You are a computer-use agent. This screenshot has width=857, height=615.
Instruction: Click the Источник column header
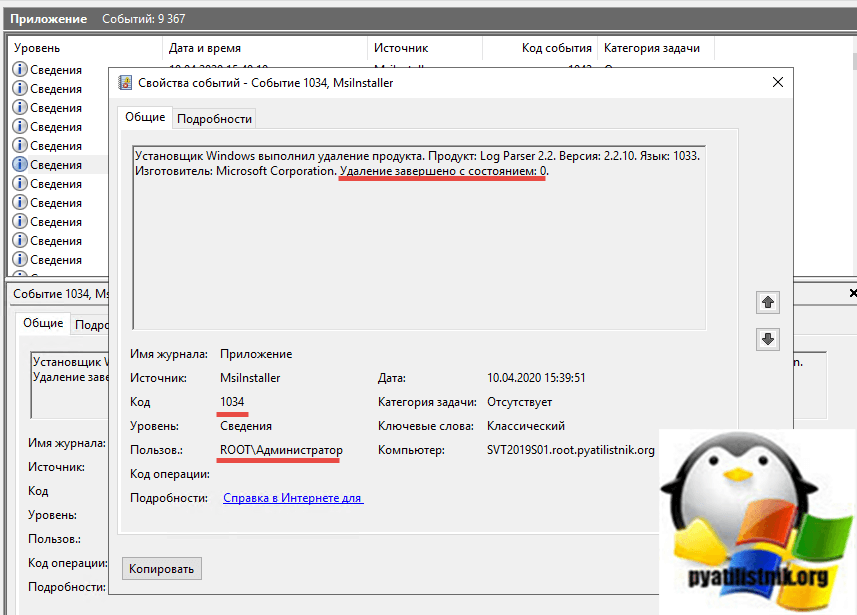(424, 48)
